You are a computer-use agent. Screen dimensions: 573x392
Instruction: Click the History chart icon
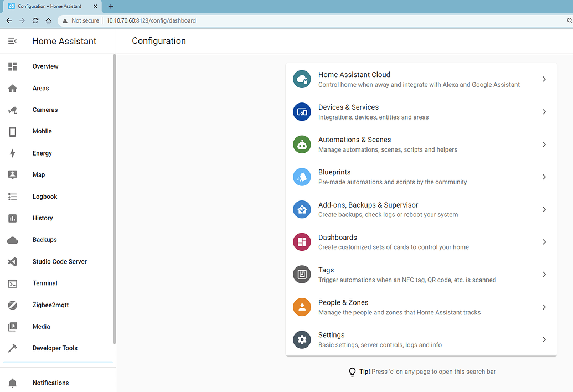click(x=12, y=218)
